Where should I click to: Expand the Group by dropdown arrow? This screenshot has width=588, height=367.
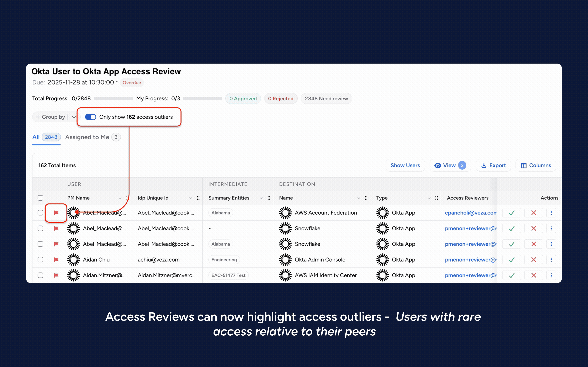pyautogui.click(x=74, y=117)
